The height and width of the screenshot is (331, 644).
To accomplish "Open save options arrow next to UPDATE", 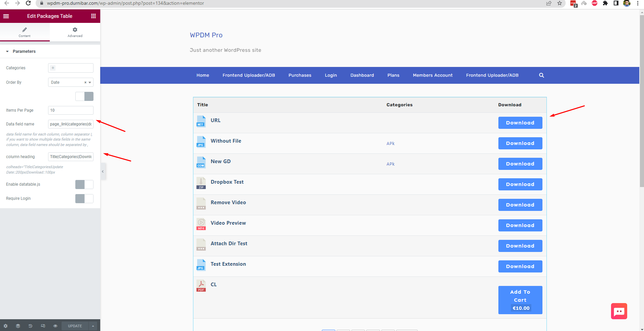I will [93, 326].
